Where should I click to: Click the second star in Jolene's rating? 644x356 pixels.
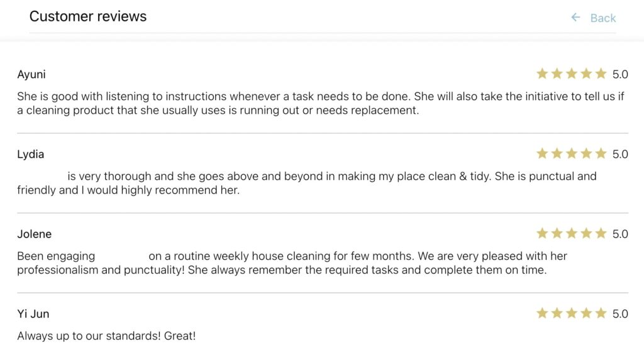coord(557,233)
